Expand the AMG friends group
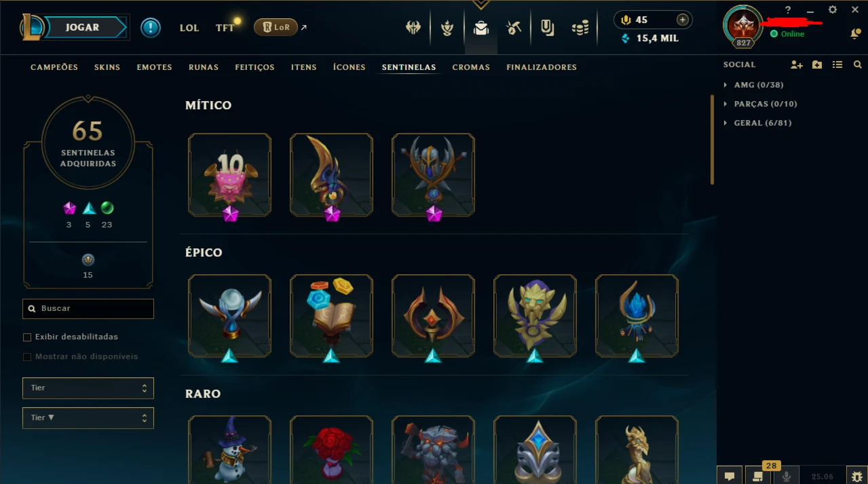This screenshot has height=484, width=868. coord(753,85)
